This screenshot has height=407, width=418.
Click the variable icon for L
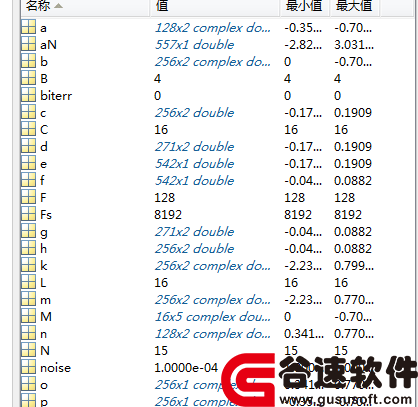(28, 282)
